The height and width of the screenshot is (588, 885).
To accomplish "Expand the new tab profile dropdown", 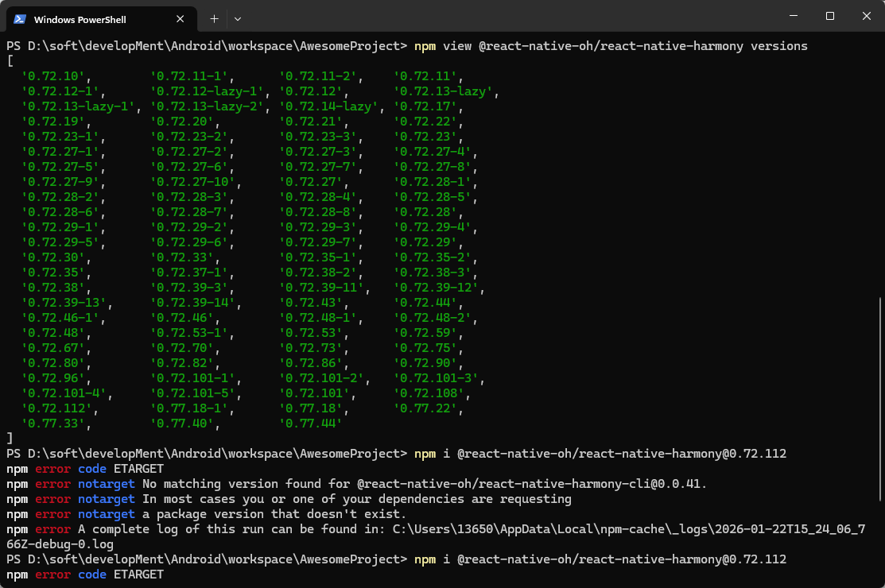I will click(x=238, y=19).
